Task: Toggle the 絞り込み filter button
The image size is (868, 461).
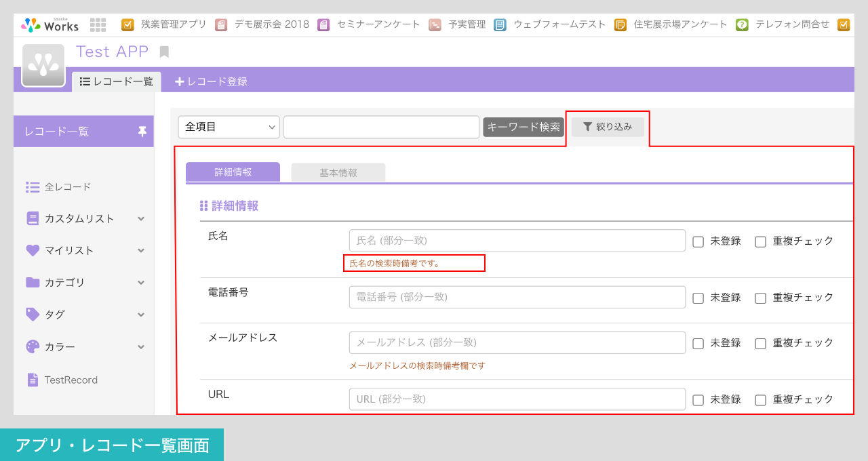Action: coord(608,127)
